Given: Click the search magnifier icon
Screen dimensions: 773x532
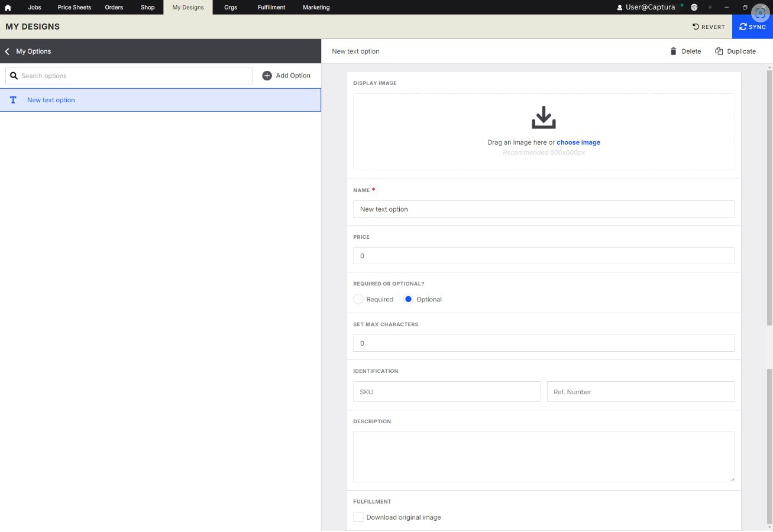Looking at the screenshot, I should (14, 76).
